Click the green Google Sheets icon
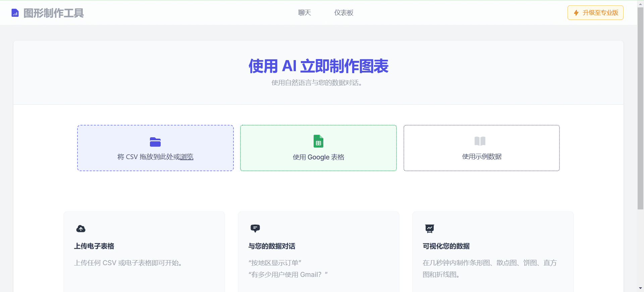 pos(318,141)
